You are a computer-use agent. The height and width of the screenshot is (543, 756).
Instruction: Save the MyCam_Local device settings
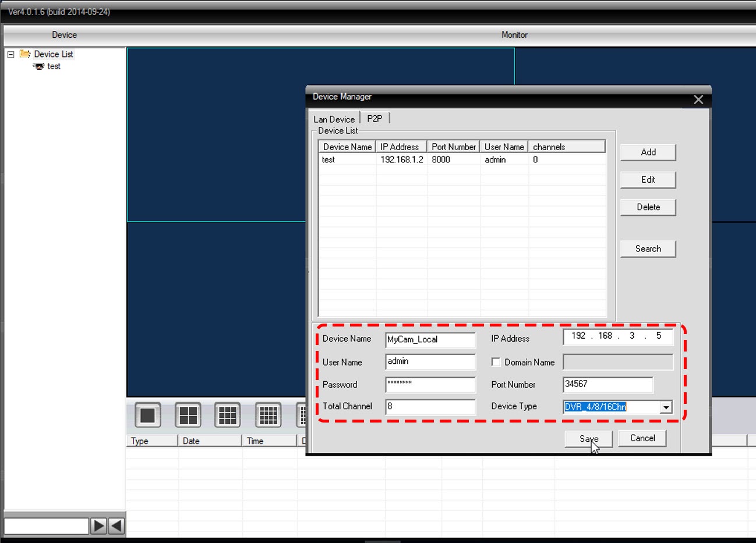click(588, 438)
